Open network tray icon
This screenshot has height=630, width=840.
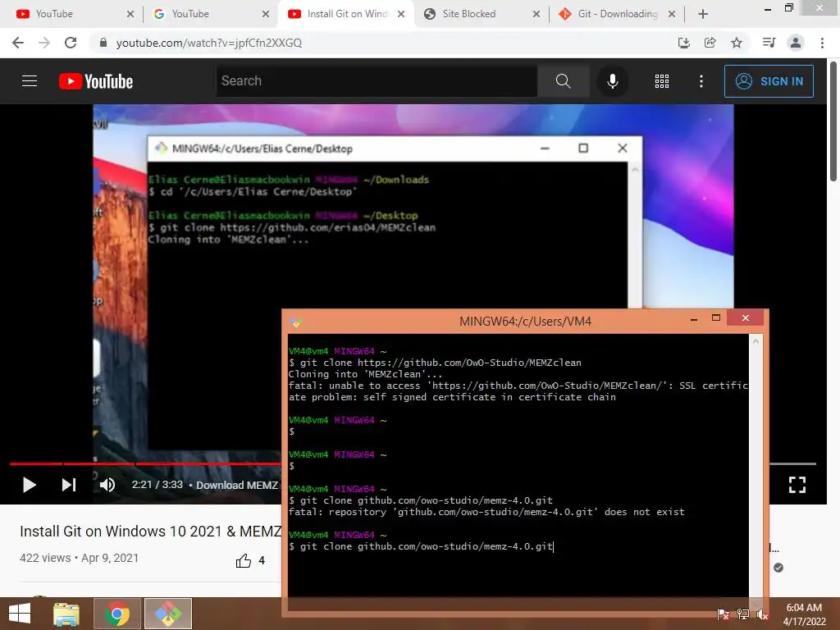[742, 614]
